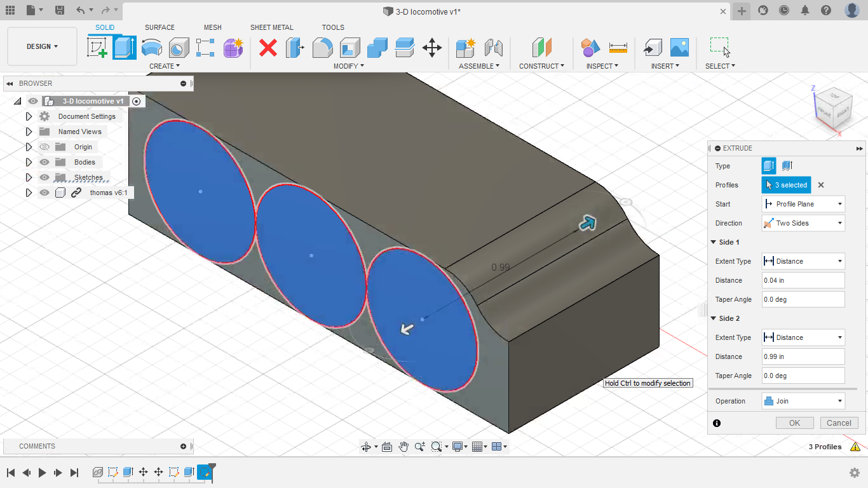
Task: Click the Look At tool in navigation bar
Action: 387,447
